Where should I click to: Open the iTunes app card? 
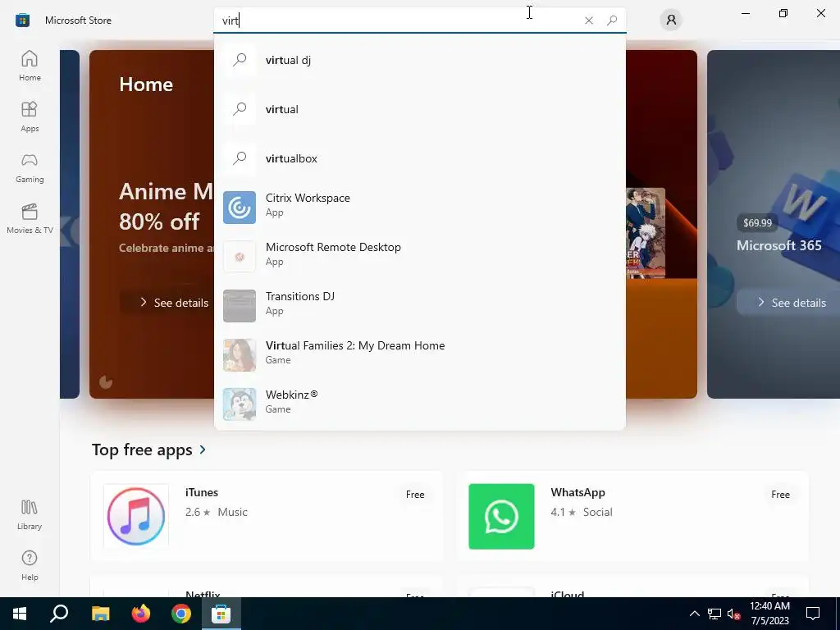[267, 516]
